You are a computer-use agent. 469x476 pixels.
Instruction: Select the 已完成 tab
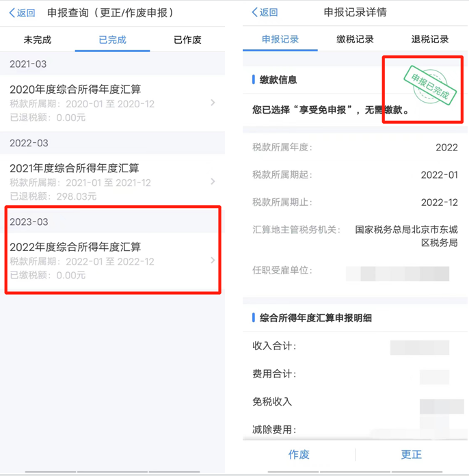tap(112, 40)
